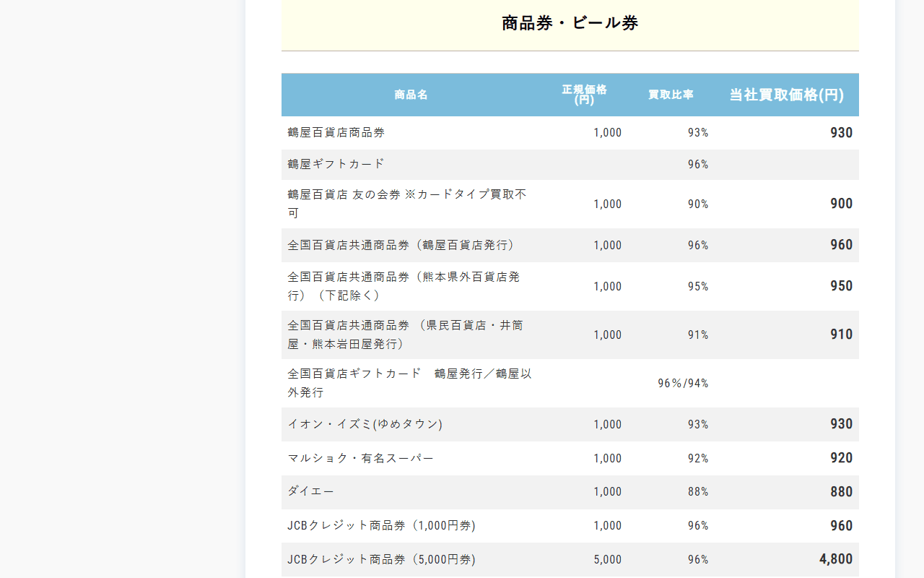This screenshot has width=924, height=578.
Task: Click the 商品券・ビール券 section heading
Action: click(570, 23)
